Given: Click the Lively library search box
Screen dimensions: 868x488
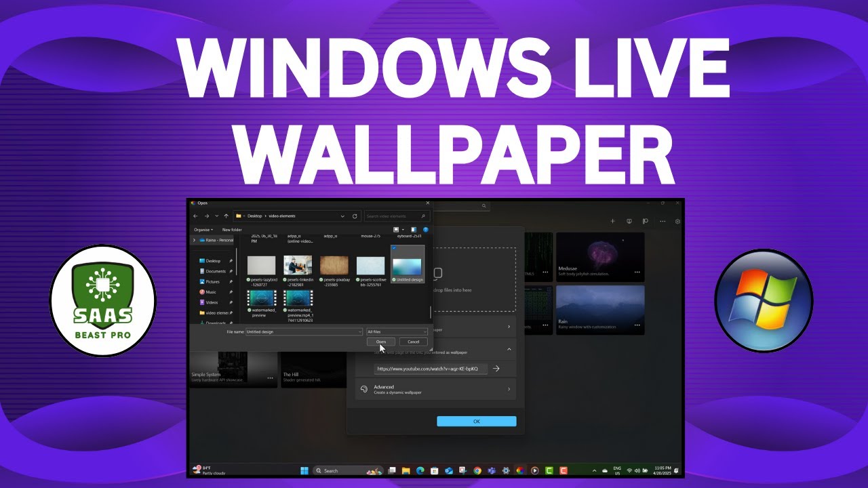Looking at the screenshot, I should pyautogui.click(x=461, y=205).
